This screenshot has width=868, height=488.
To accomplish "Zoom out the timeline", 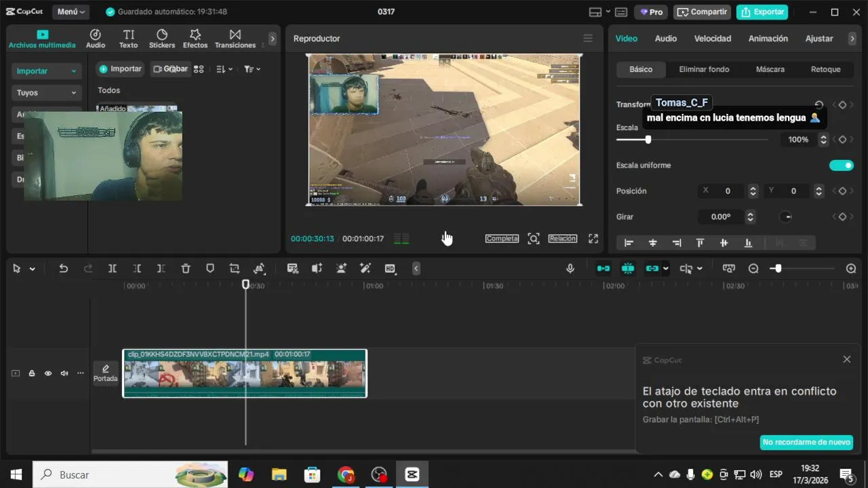I will 753,268.
